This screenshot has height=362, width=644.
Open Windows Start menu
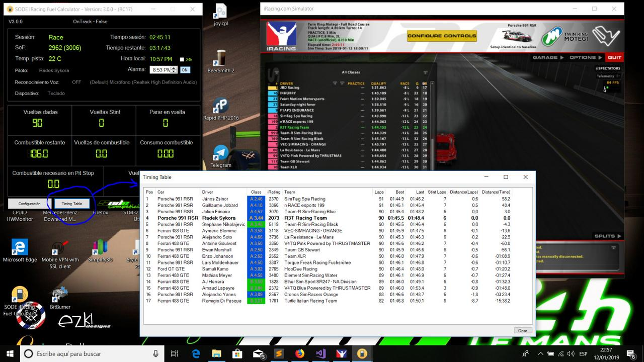[x=10, y=353]
